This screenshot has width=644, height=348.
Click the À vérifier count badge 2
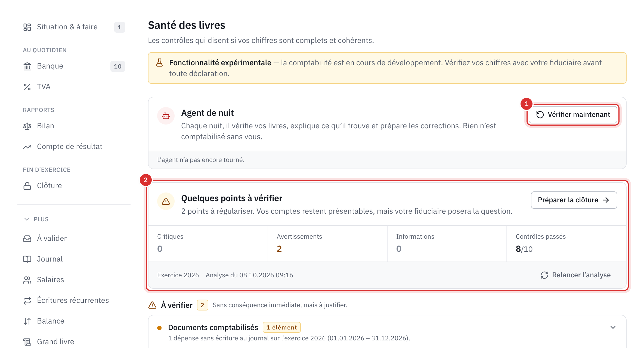tap(202, 305)
